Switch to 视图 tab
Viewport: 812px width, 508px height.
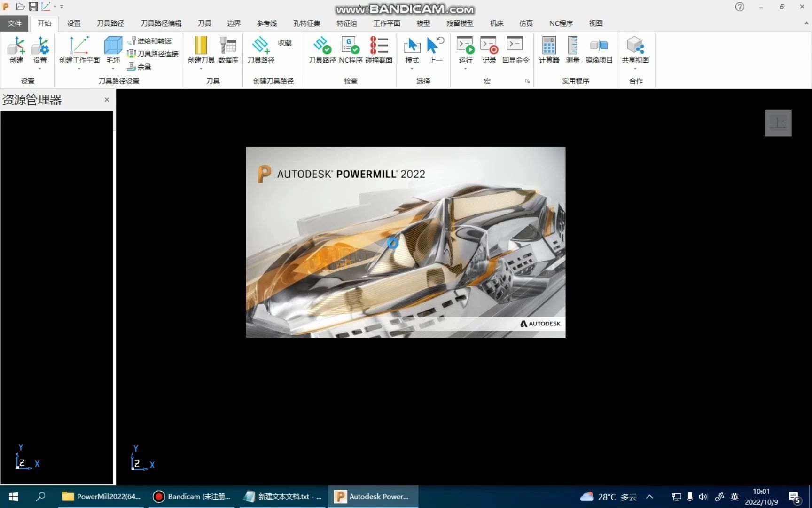(x=596, y=24)
